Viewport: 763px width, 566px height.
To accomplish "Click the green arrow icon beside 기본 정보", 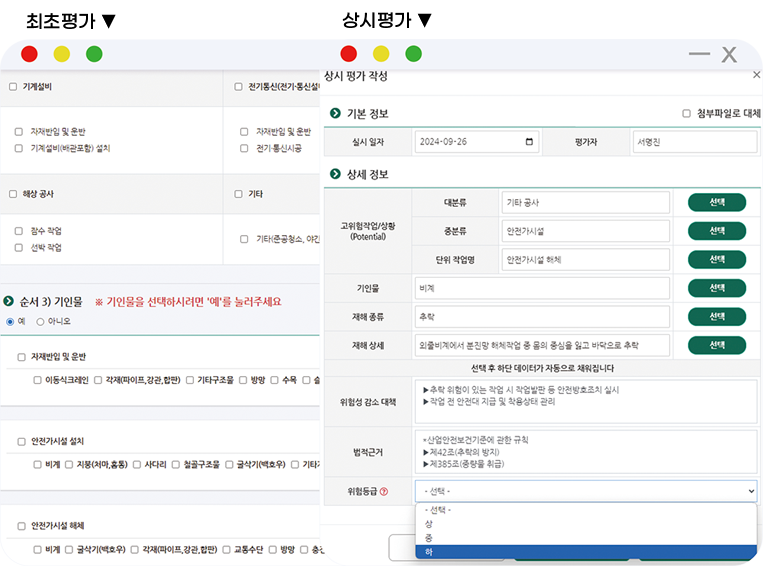I will click(x=335, y=114).
